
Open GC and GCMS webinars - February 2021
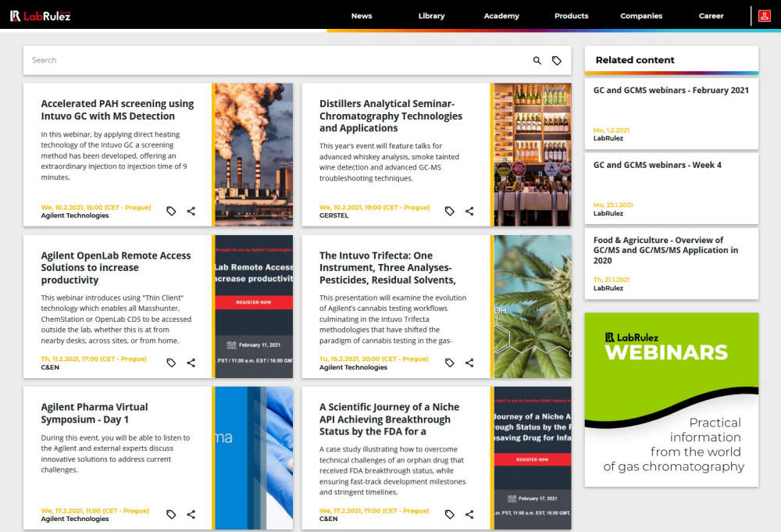[x=671, y=90]
